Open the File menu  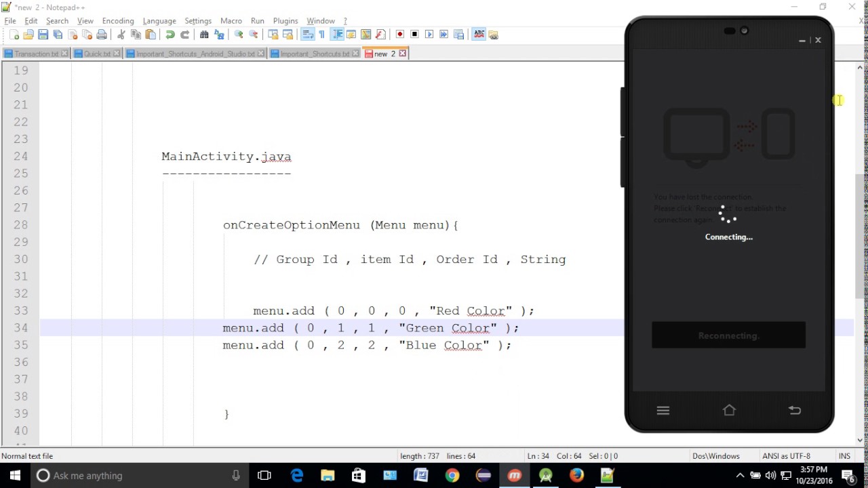click(x=10, y=21)
